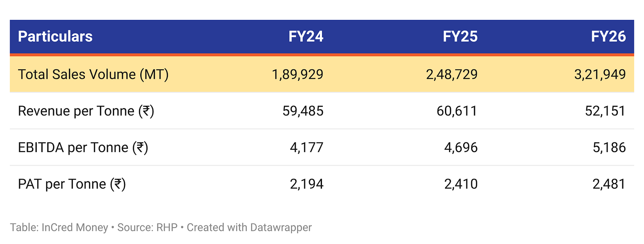
Task: Click the FY25 sales volume value 2,48,729
Action: (x=451, y=74)
